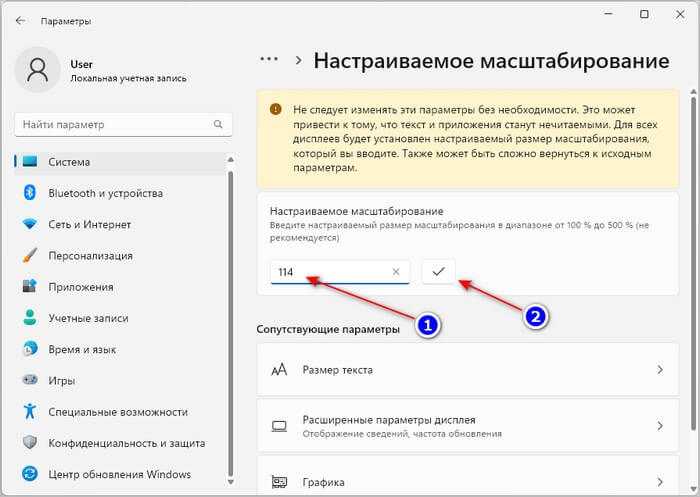
Task: Click the Конфиденциальность и защита shield icon
Action: click(x=30, y=443)
